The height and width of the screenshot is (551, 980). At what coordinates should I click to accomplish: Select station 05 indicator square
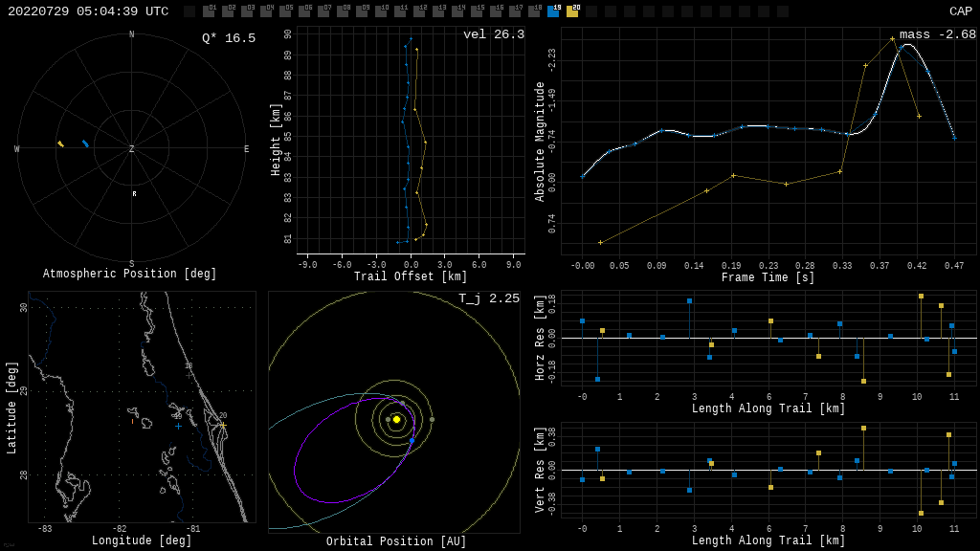(285, 11)
